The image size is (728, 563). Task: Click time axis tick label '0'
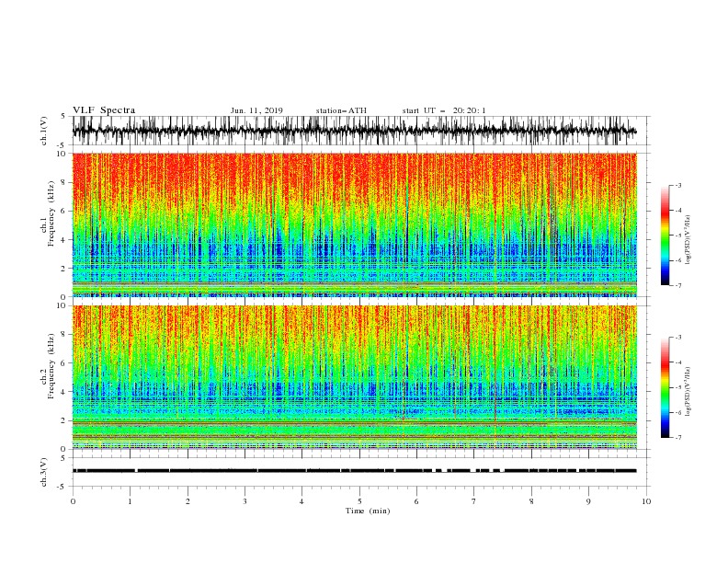click(73, 501)
